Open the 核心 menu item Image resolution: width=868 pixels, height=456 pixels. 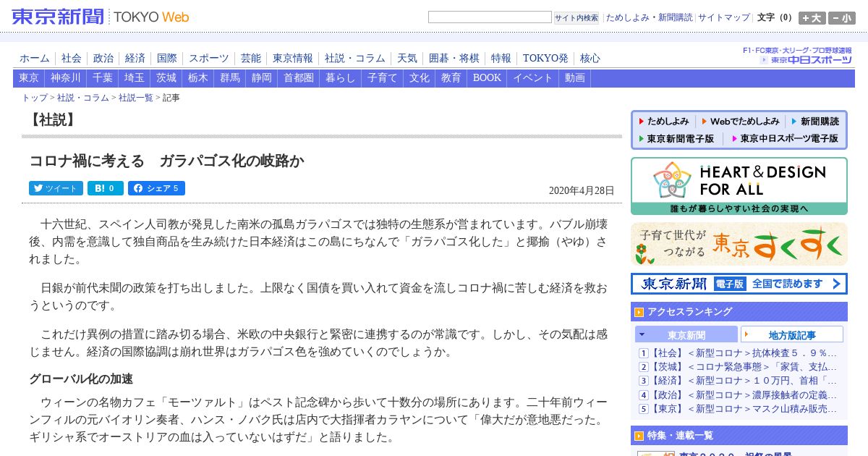coord(590,59)
